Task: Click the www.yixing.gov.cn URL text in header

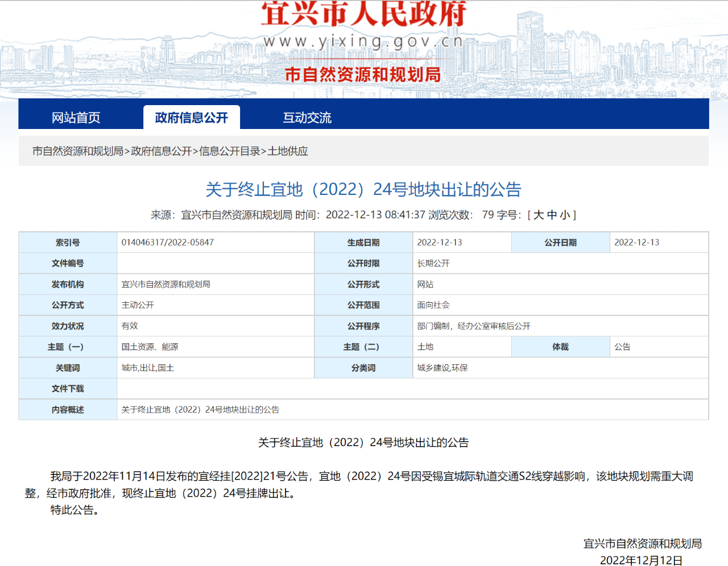Action: click(363, 41)
